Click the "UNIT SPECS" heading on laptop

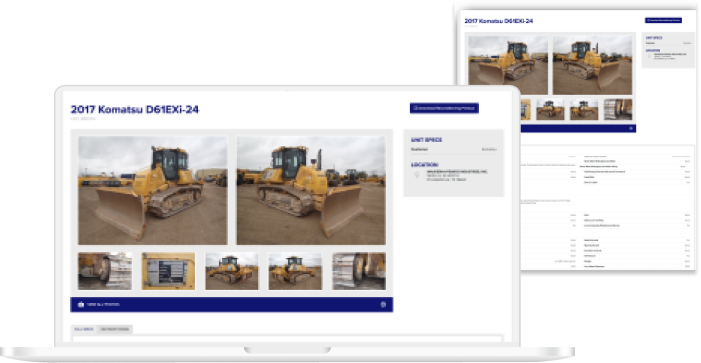click(426, 140)
